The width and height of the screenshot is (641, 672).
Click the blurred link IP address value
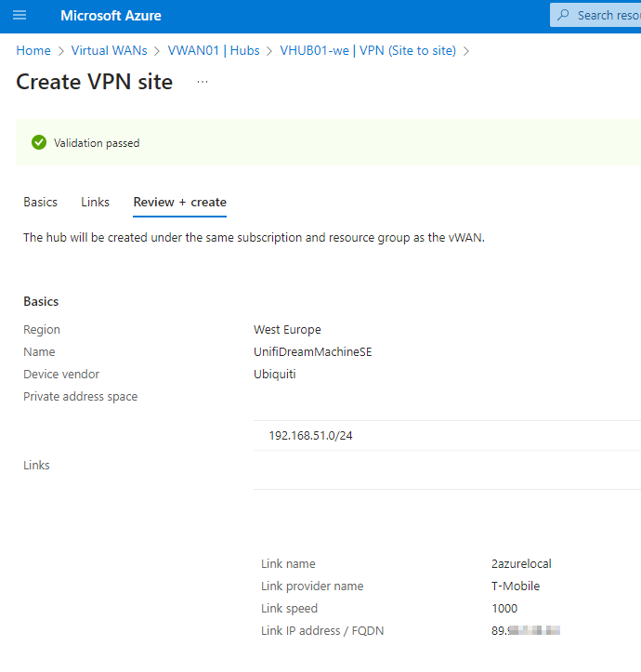(x=526, y=630)
